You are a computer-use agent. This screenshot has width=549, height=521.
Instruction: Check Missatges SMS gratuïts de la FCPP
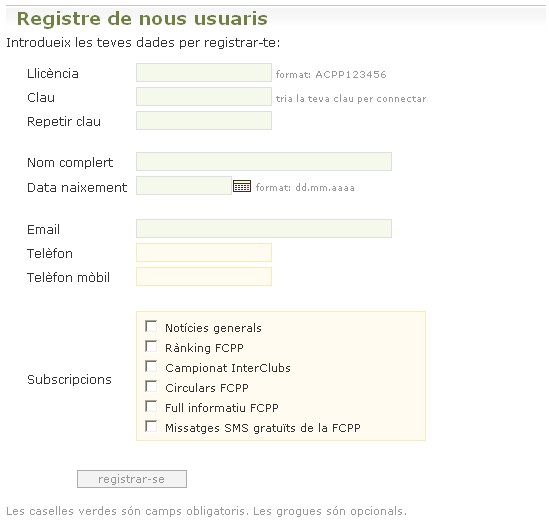[151, 426]
